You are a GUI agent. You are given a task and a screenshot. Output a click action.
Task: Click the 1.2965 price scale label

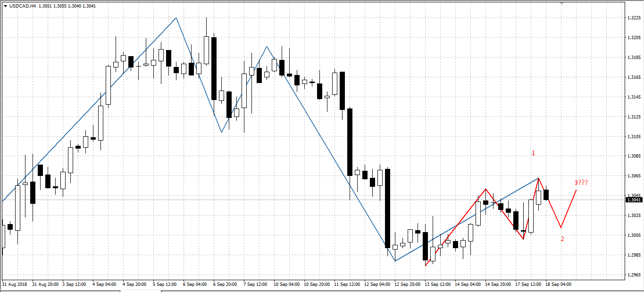pyautogui.click(x=634, y=275)
